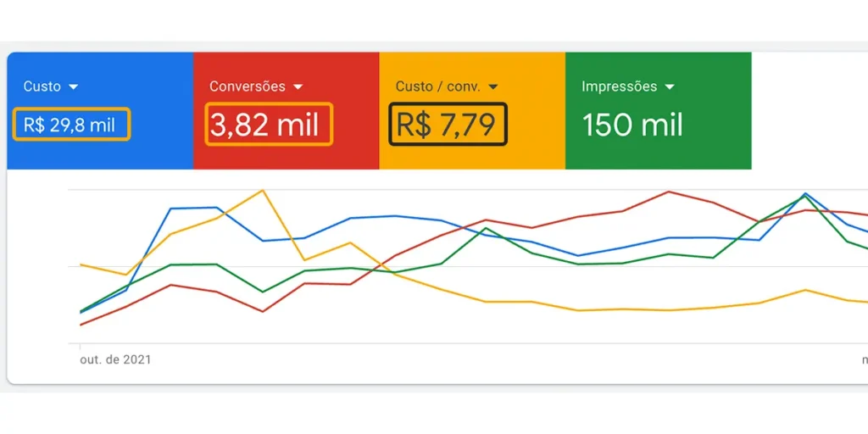Open the Custo metric dropdown arrow
The width and height of the screenshot is (868, 434).
point(74,87)
